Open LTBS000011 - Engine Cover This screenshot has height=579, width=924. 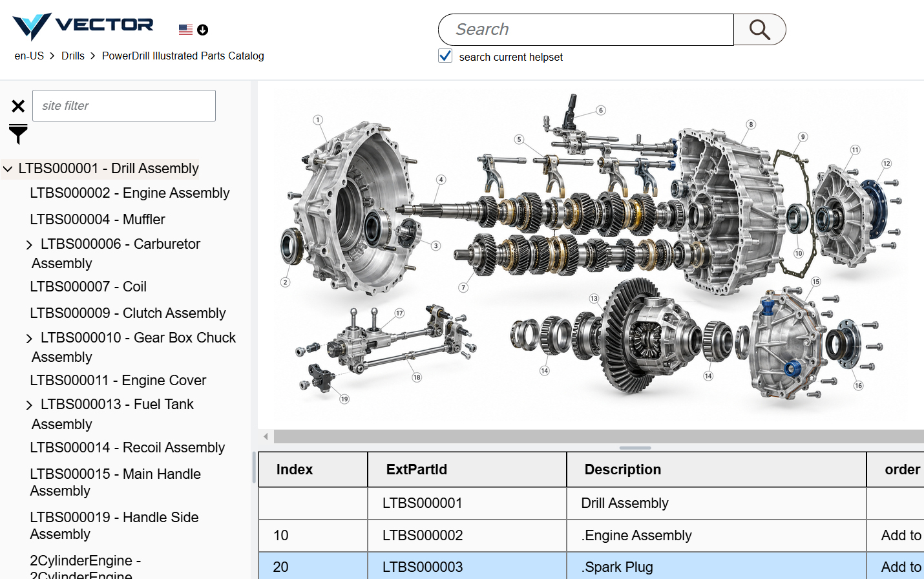tap(118, 380)
